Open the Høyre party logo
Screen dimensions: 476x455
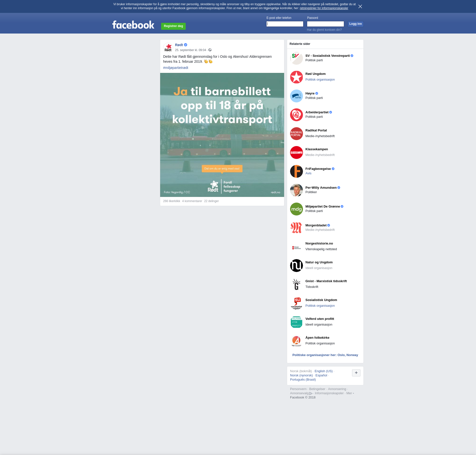pyautogui.click(x=297, y=96)
